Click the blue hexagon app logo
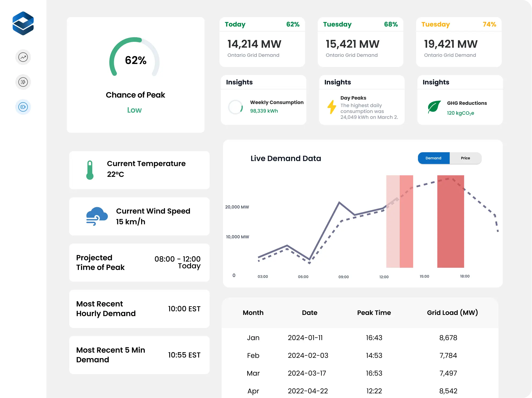532x398 pixels. point(23,23)
